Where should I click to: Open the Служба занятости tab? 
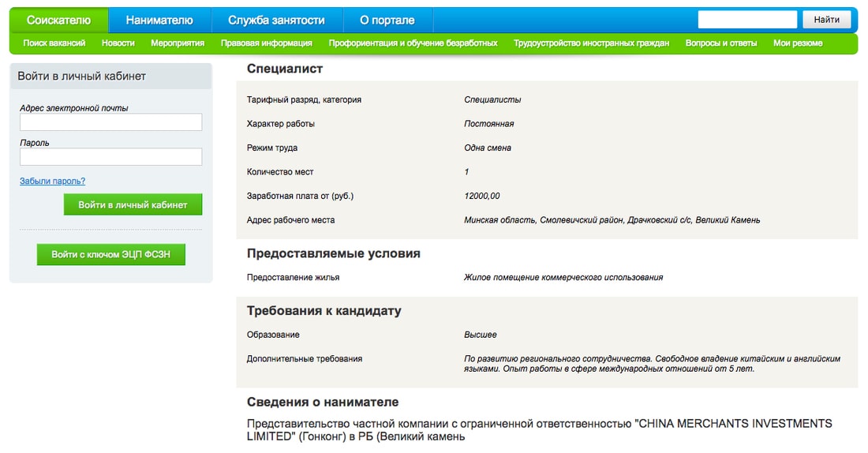[x=277, y=21]
